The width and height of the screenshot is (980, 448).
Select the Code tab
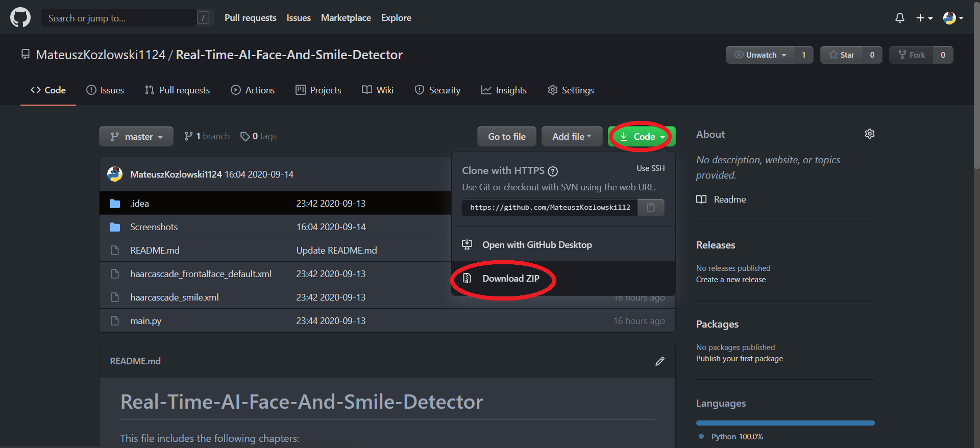click(x=48, y=90)
